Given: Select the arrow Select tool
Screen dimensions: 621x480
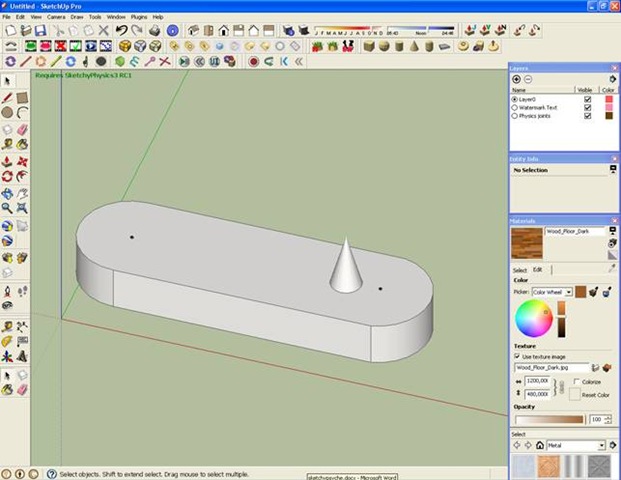Looking at the screenshot, I should [8, 80].
